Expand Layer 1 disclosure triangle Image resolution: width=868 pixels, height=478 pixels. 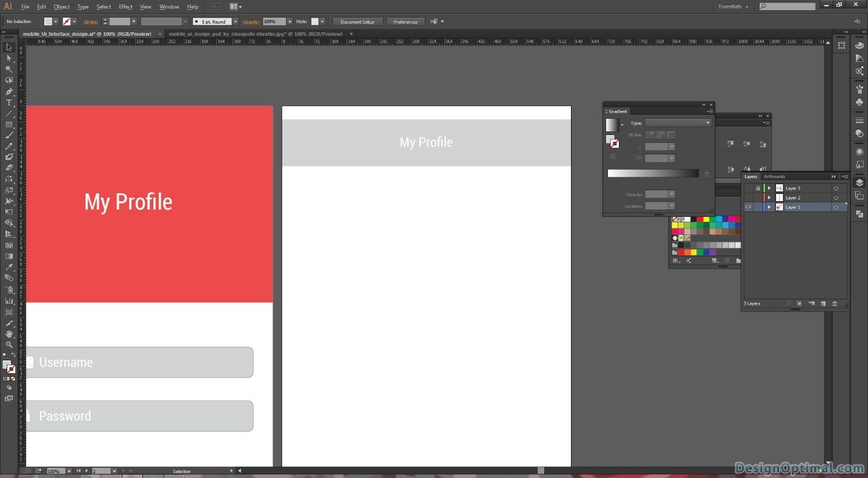tap(769, 207)
